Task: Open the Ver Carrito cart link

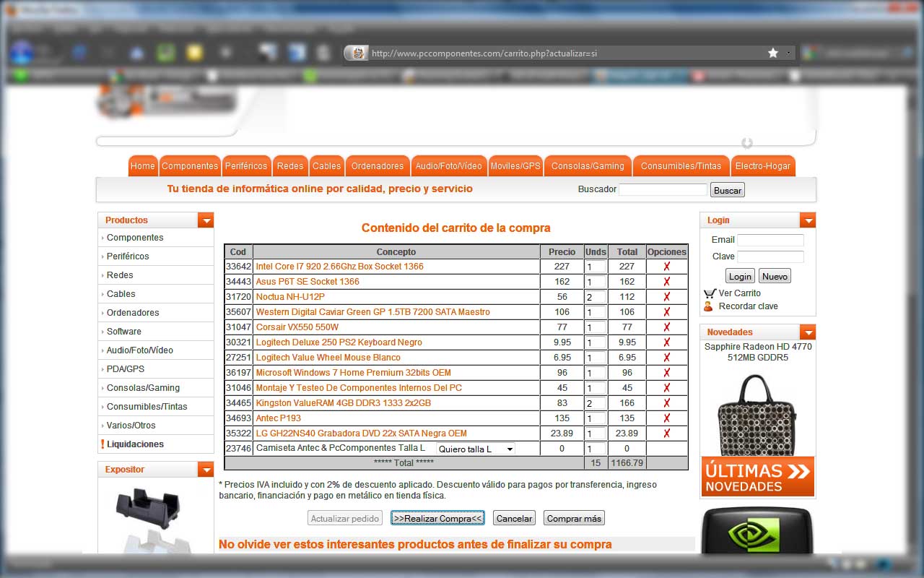Action: coord(739,293)
